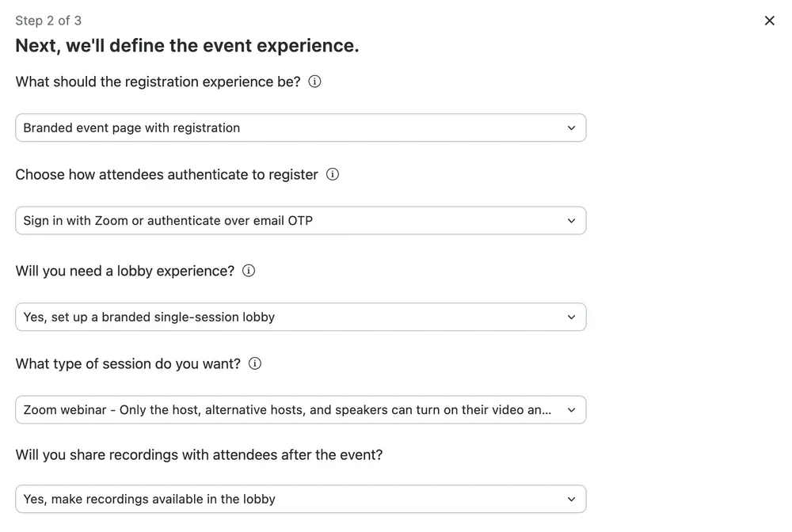Click the chevron on the authentication method dropdown
Screen dimensions: 792x532
pyautogui.click(x=572, y=220)
